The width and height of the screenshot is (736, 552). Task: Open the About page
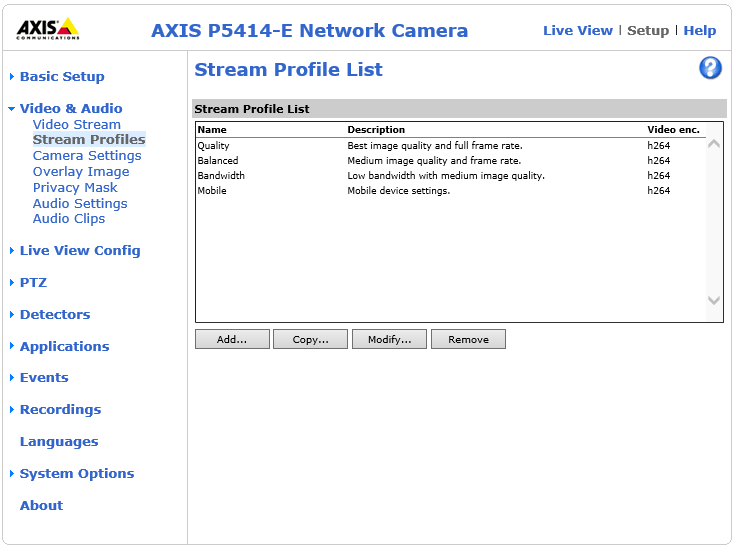pyautogui.click(x=41, y=506)
